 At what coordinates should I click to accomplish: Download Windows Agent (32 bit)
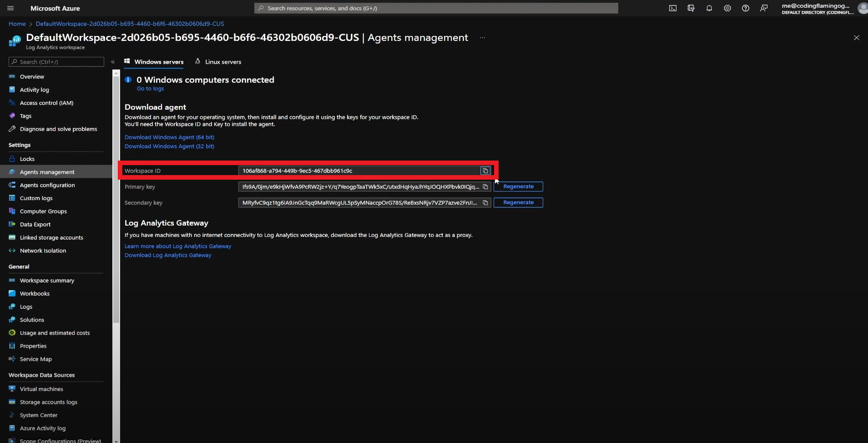click(169, 146)
